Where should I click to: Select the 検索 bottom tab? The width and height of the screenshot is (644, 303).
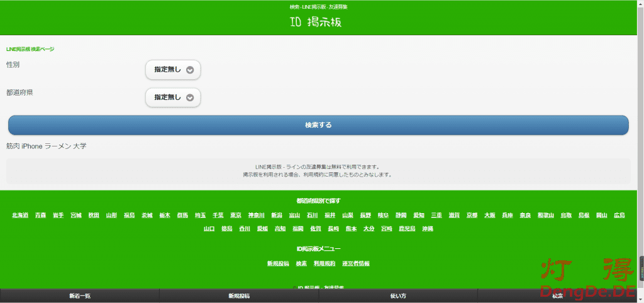557,296
